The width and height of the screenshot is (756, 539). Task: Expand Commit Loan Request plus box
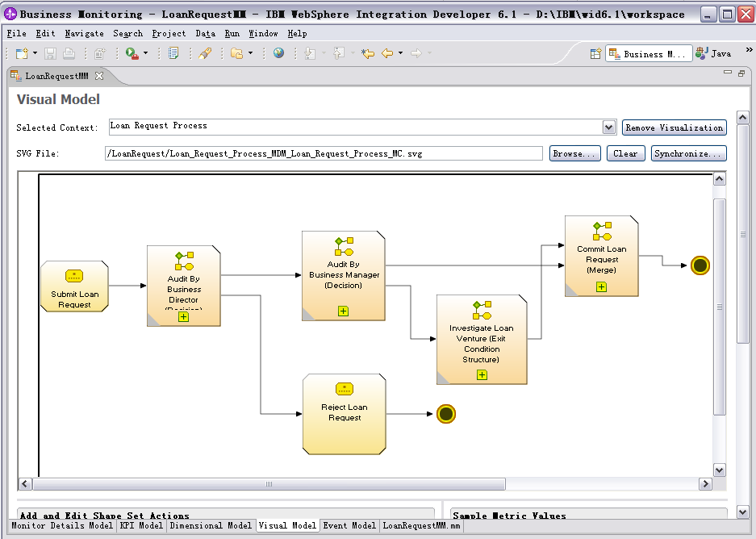point(601,287)
